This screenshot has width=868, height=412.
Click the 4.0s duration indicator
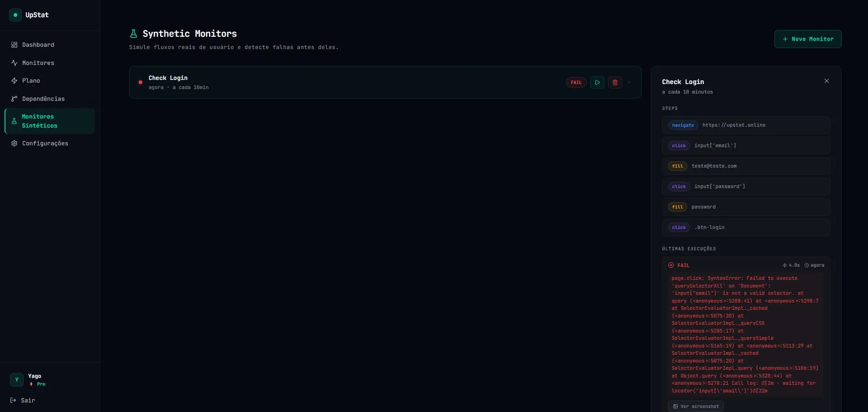[x=791, y=265]
